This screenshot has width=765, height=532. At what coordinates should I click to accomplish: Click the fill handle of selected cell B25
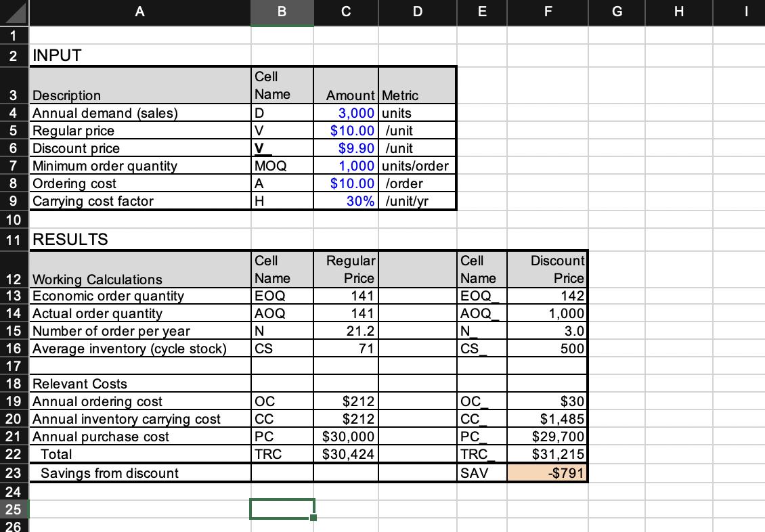click(x=313, y=516)
